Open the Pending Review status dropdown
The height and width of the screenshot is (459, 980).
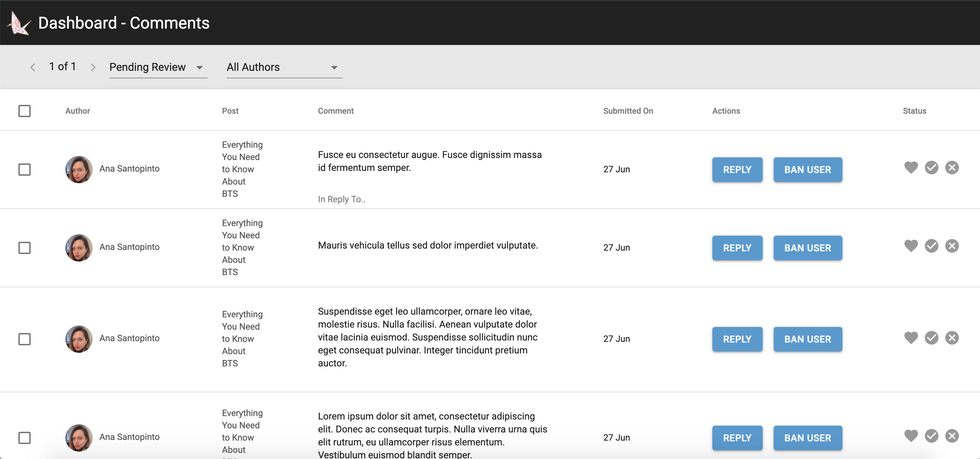[157, 67]
